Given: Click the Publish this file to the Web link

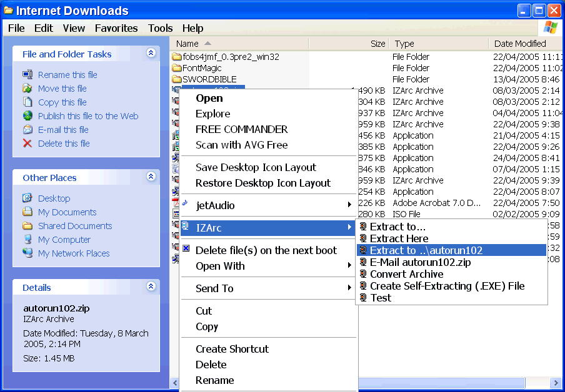Looking at the screenshot, I should click(88, 116).
